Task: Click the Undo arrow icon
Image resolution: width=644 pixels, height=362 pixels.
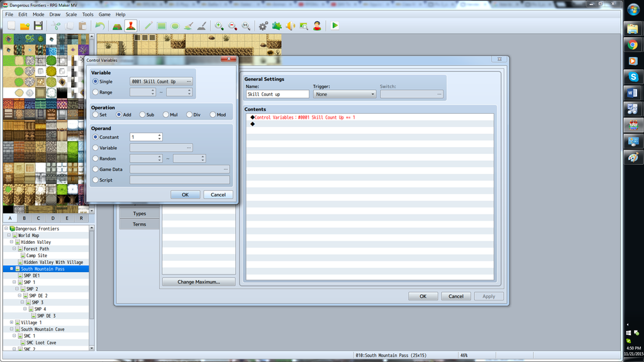Action: click(99, 26)
